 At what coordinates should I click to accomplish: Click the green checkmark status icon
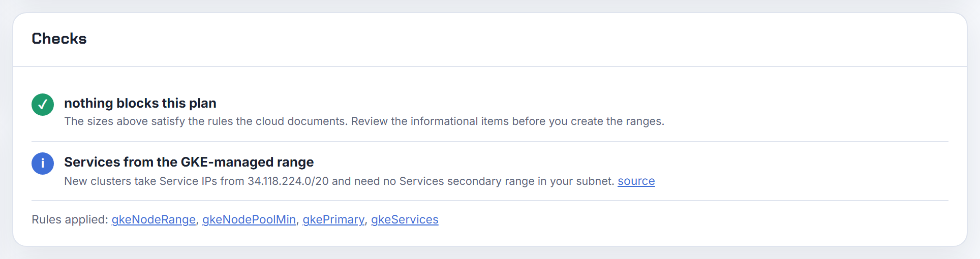pos(43,105)
